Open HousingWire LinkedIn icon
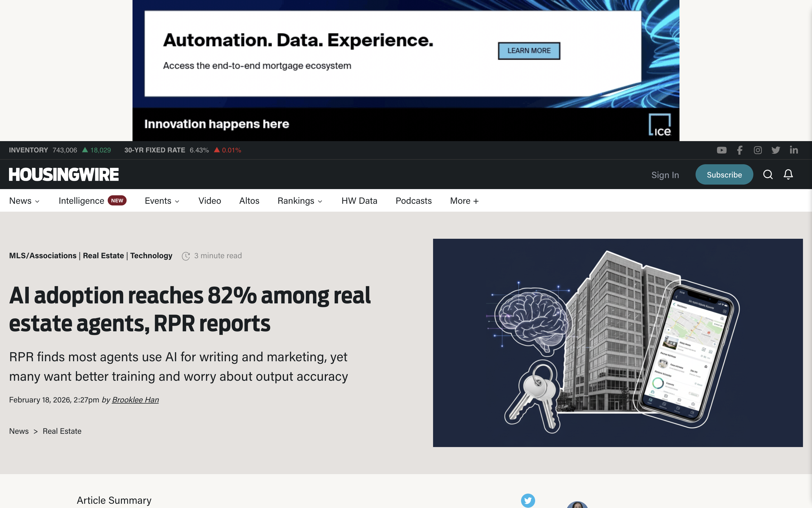Viewport: 812px width, 508px height. pyautogui.click(x=794, y=150)
